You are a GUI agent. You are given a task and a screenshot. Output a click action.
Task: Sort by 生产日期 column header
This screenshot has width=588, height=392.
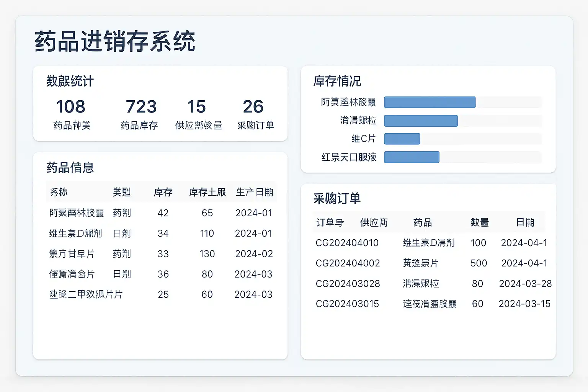coord(255,192)
